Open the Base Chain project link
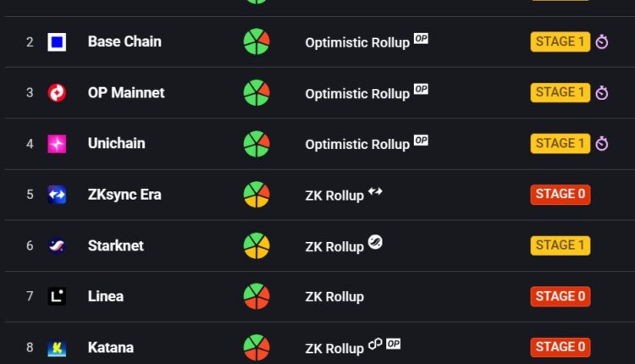635x364 pixels. (124, 41)
